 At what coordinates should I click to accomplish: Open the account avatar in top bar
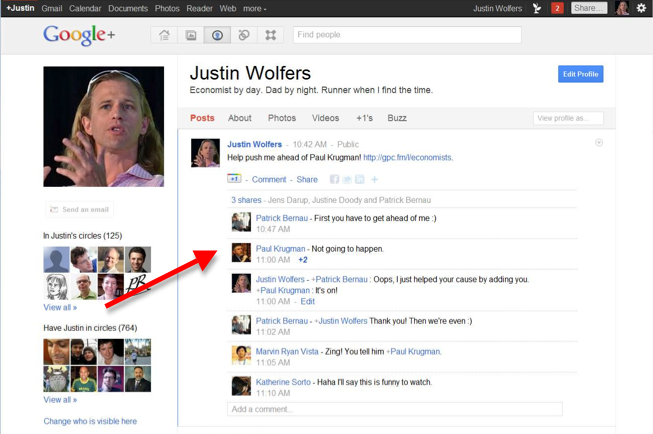(622, 8)
